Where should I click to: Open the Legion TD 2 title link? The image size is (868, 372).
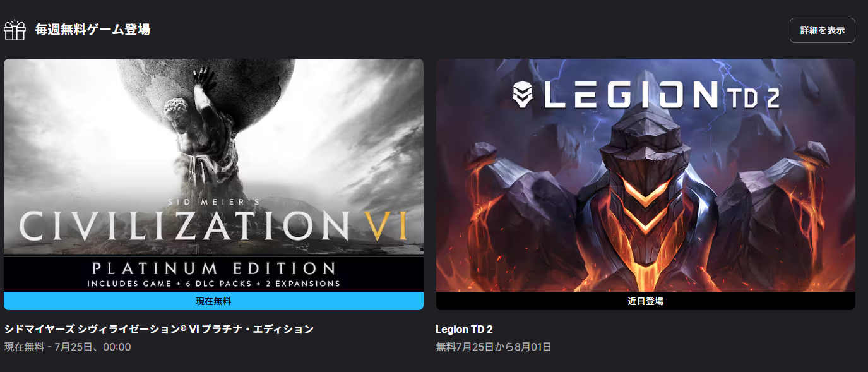coord(464,329)
